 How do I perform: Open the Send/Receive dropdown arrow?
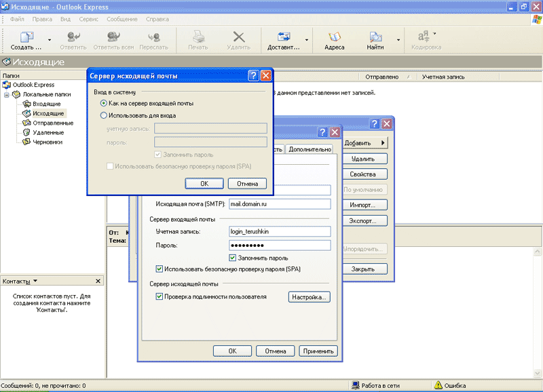click(307, 40)
